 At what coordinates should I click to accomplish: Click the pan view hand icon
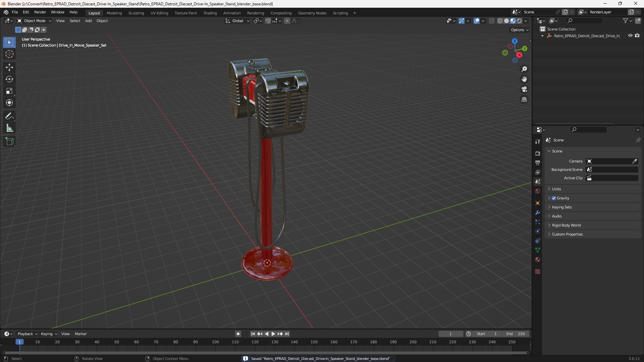tap(524, 79)
